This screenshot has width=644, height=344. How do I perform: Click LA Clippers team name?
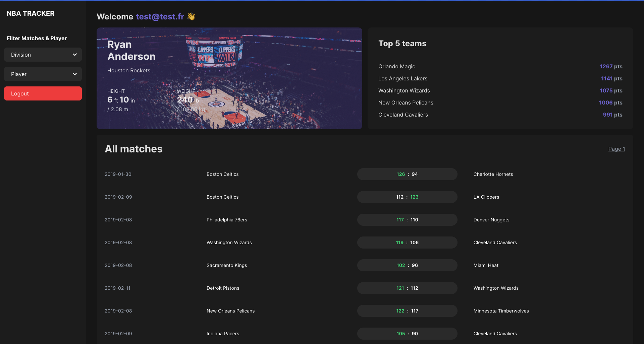pyautogui.click(x=486, y=197)
